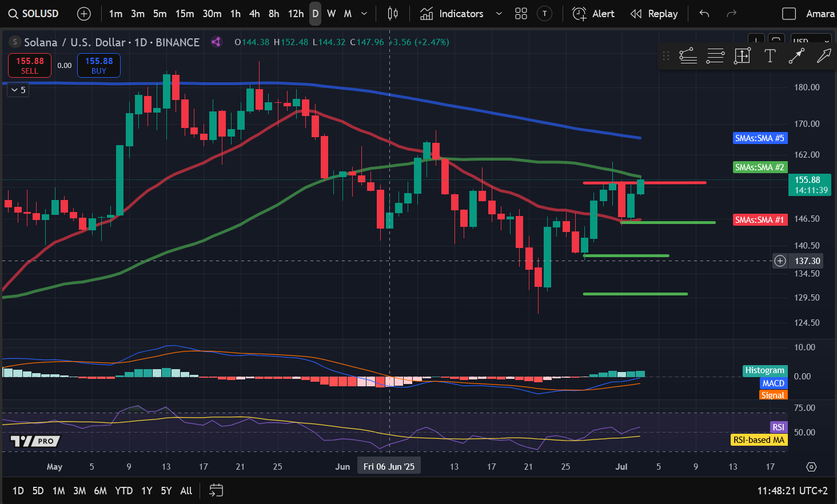
Task: Click the purple RSI label
Action: (779, 427)
